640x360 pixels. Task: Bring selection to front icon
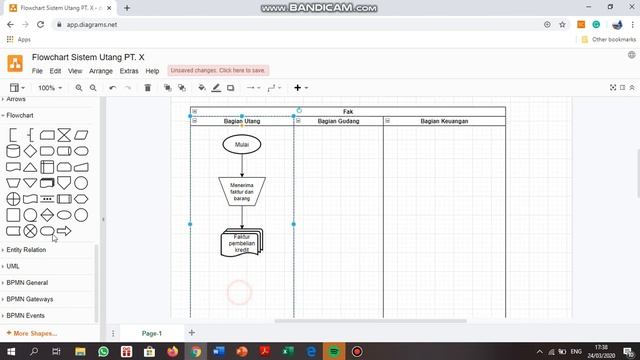pos(167,88)
